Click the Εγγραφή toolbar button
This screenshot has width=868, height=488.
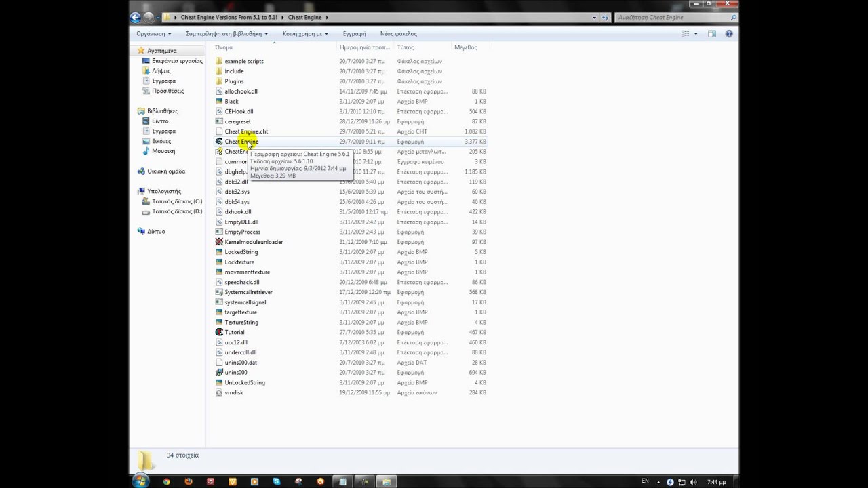354,33
